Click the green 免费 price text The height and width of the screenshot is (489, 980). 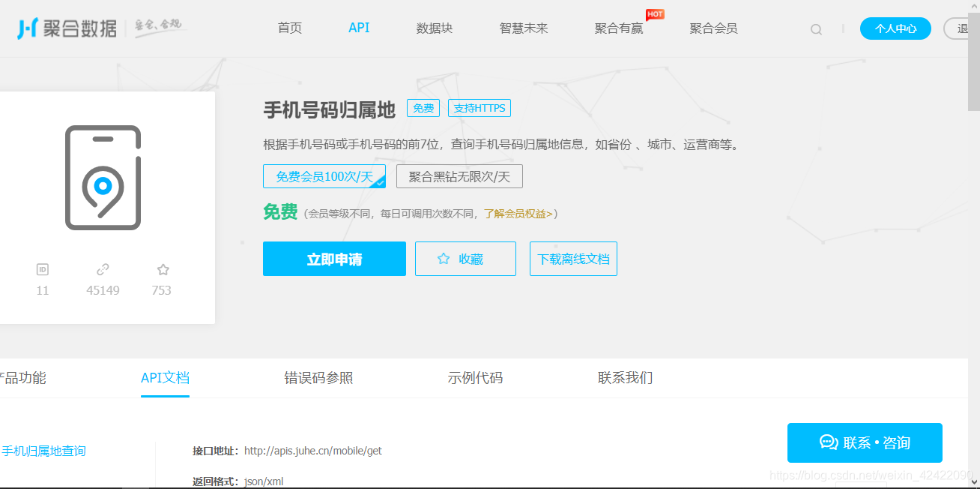280,212
